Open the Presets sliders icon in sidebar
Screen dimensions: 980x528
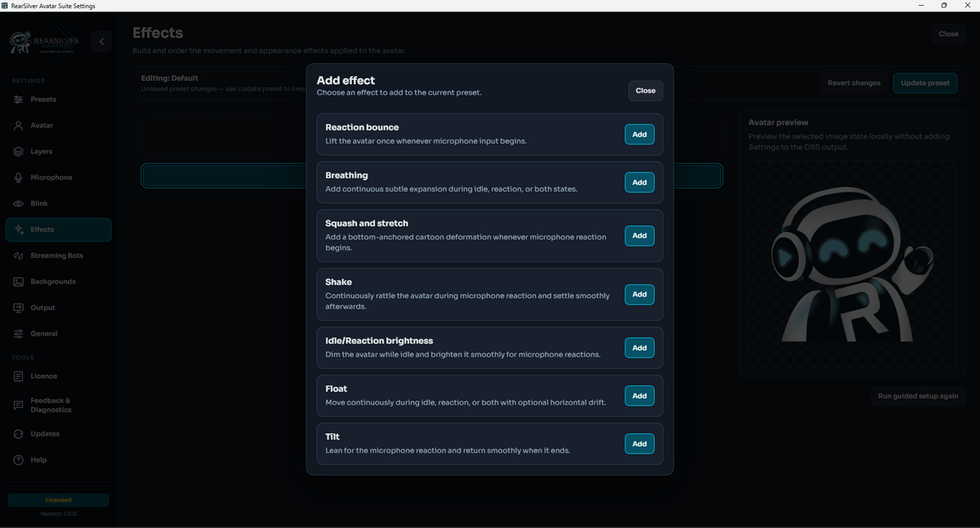click(x=18, y=100)
